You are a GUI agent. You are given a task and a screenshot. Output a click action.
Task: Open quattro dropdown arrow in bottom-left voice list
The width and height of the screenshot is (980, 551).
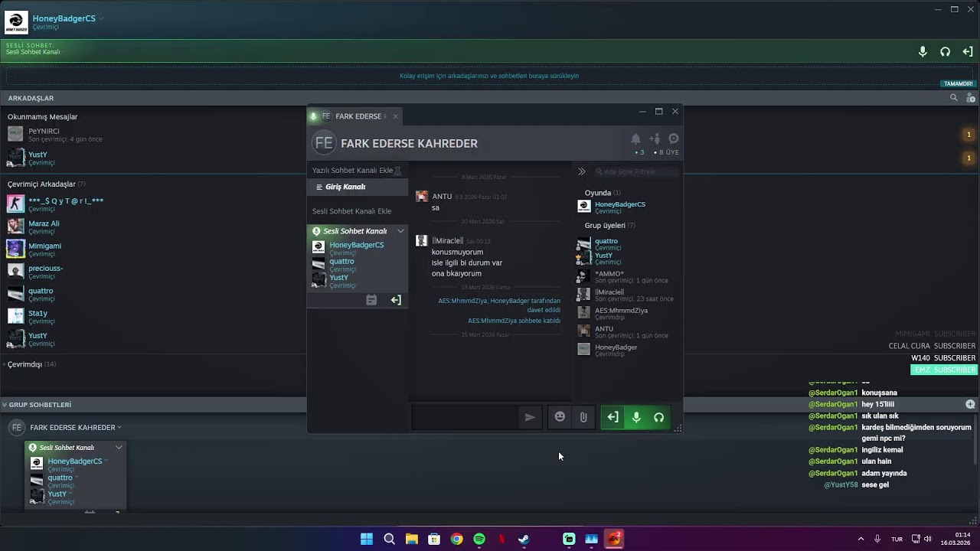coord(77,478)
